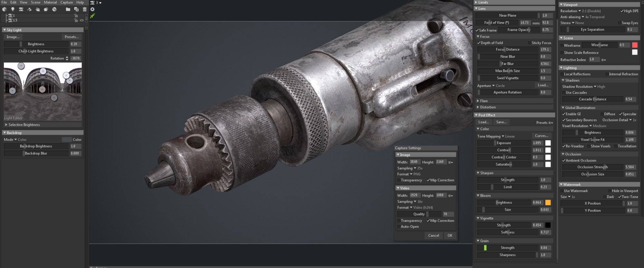Toggle visibility eye for camera 1.5
644x268 pixels.
point(82,20)
